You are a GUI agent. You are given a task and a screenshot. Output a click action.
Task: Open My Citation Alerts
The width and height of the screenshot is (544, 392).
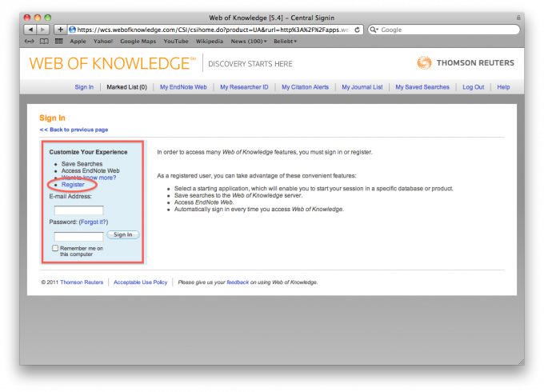tap(305, 87)
